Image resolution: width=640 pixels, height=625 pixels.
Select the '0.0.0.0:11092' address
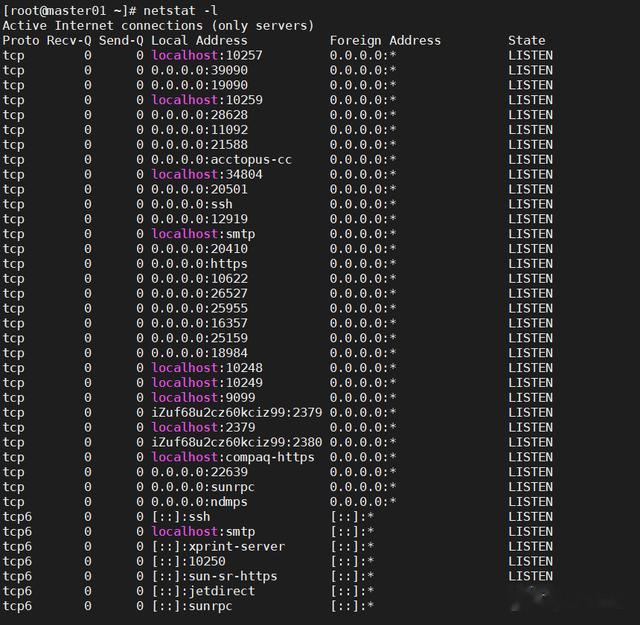click(x=199, y=130)
